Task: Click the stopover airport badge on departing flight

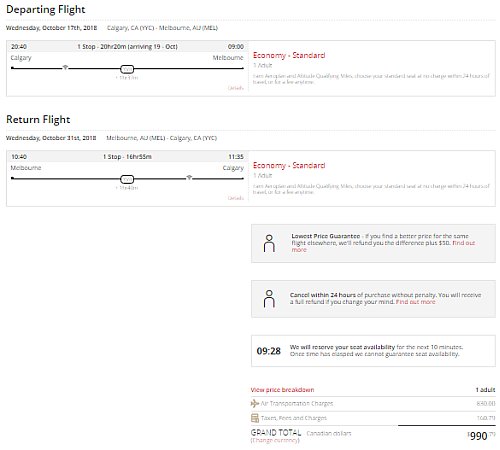Action: (127, 69)
